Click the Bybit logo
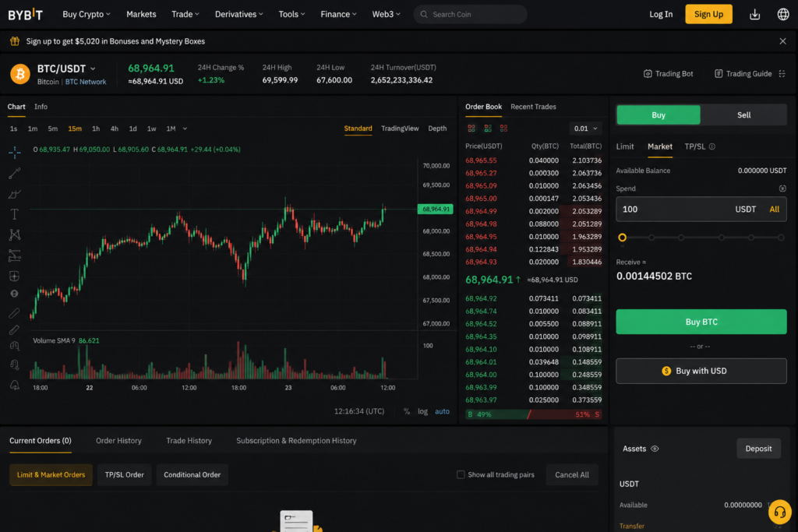 tap(26, 14)
